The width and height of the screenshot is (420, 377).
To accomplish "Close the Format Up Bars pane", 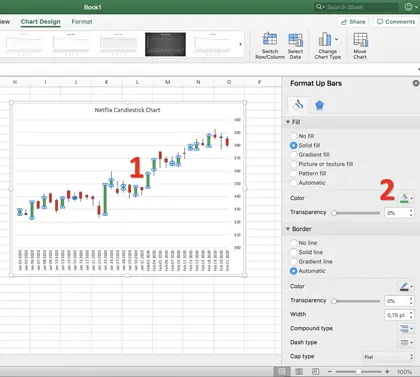I will 416,83.
